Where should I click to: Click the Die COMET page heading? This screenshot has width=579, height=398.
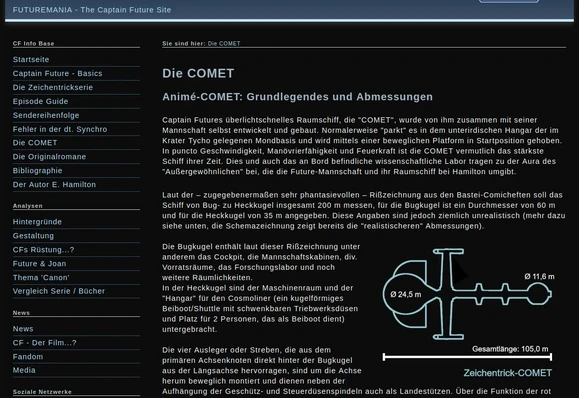point(198,73)
